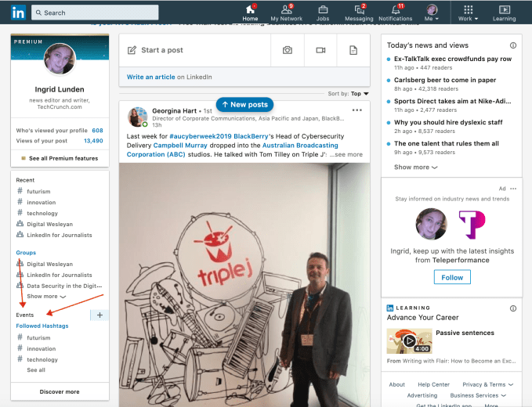Open the Help Center footer link
This screenshot has height=407, width=532.
coord(433,384)
